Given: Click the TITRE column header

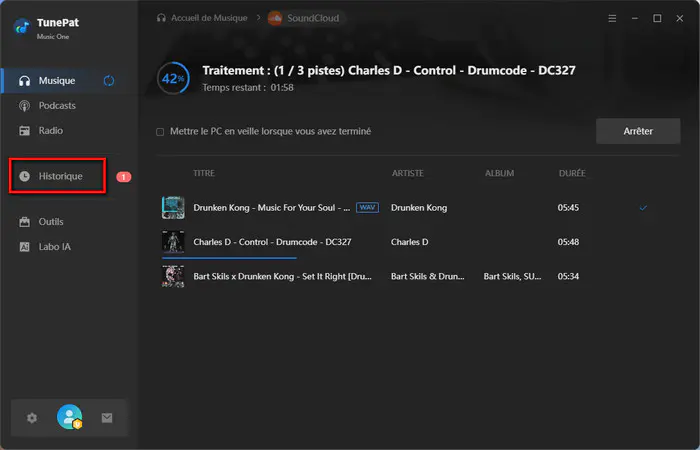Looking at the screenshot, I should (204, 173).
